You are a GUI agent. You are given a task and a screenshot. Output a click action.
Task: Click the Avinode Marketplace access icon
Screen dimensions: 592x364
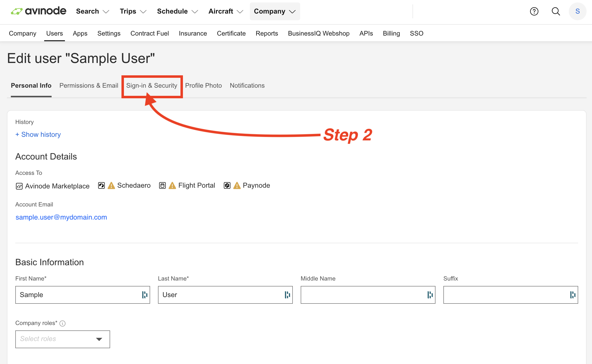click(x=19, y=186)
